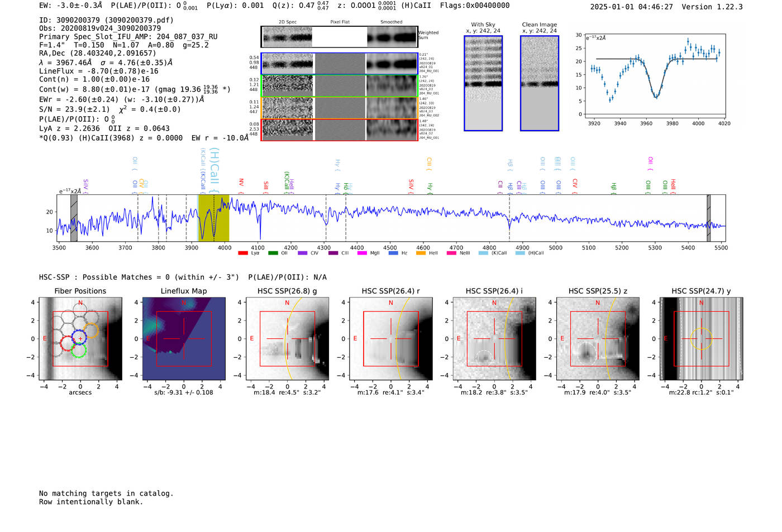Image resolution: width=782 pixels, height=532 pixels.
Task: Open the Lineflux Map panel
Action: point(184,339)
